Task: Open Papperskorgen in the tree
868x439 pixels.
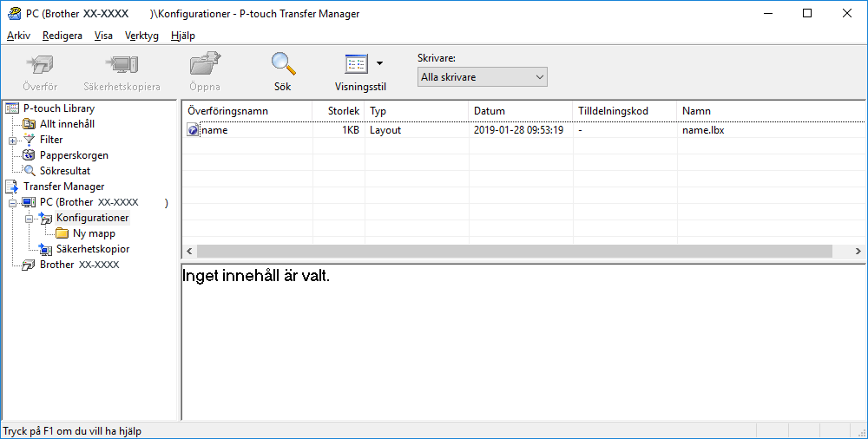Action: tap(74, 155)
